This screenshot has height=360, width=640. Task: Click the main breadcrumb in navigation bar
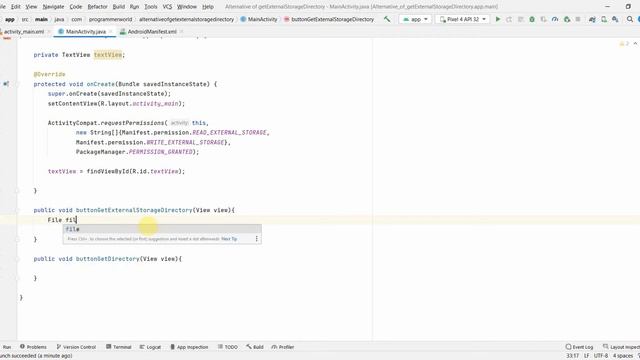click(41, 19)
